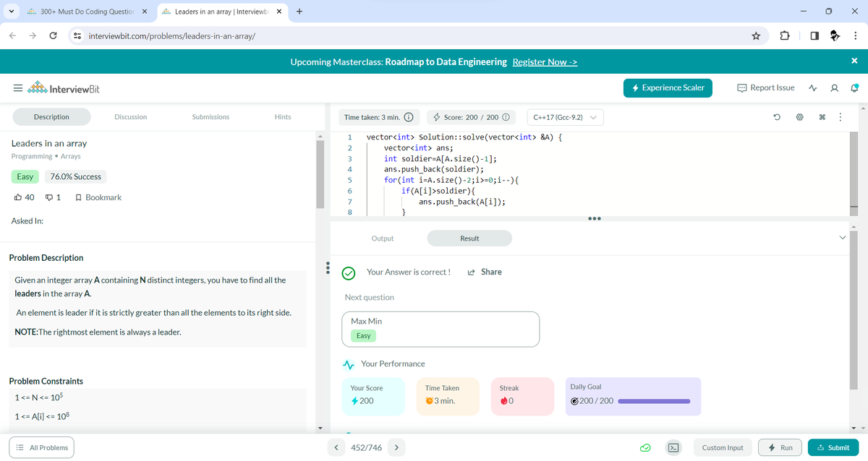Go to the next problem arrow
Screen dimensions: 868x461
[x=396, y=448]
